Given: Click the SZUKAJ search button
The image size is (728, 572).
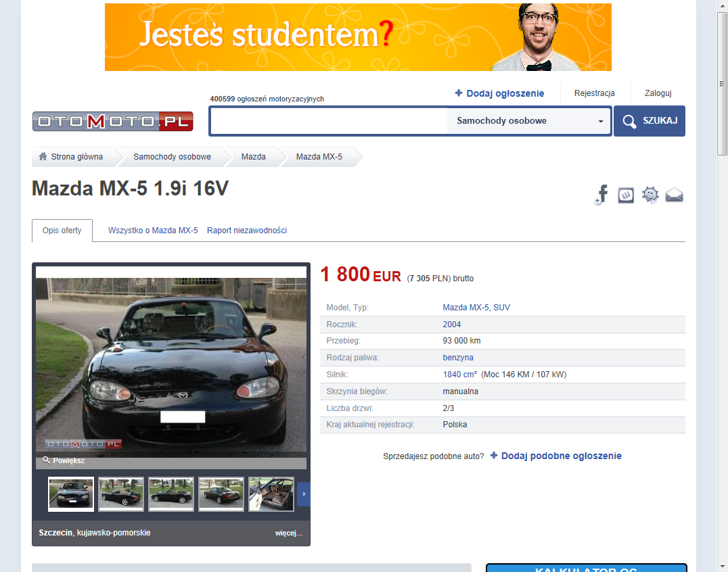Looking at the screenshot, I should click(650, 121).
